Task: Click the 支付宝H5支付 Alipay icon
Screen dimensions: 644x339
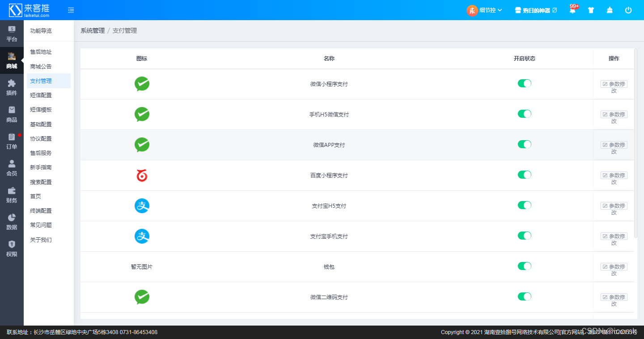Action: pyautogui.click(x=142, y=206)
